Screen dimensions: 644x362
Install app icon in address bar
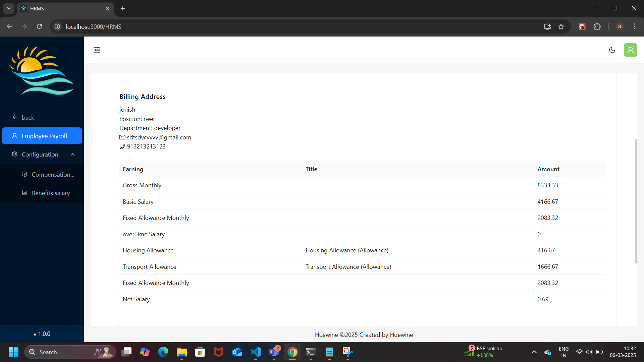click(547, 26)
